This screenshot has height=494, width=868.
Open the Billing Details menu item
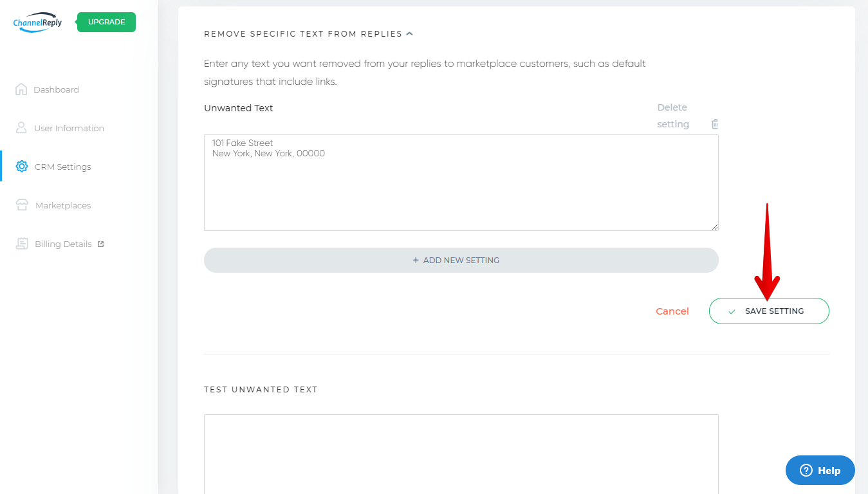[x=63, y=244]
